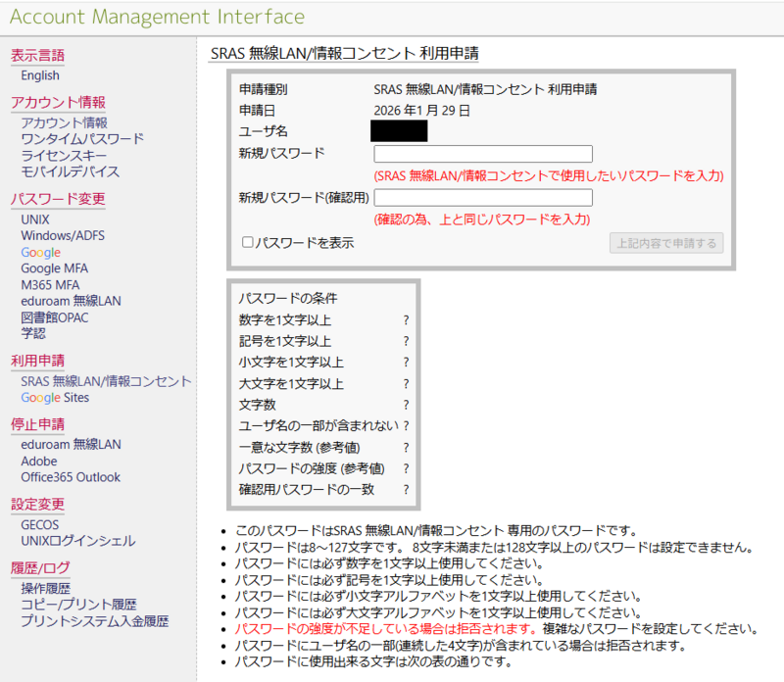Viewport: 784px width, 682px height.
Task: Click the 新規パスワード input field
Action: tap(483, 154)
